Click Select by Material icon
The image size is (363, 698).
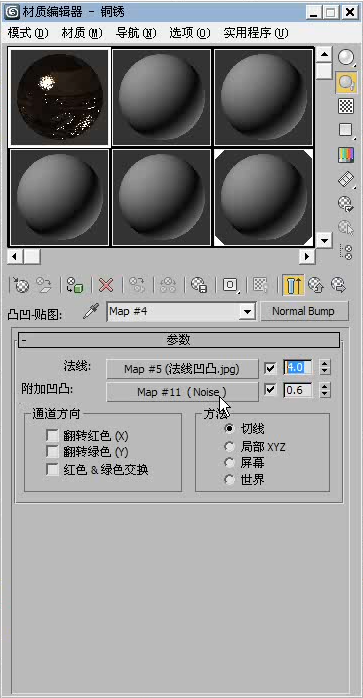[346, 228]
